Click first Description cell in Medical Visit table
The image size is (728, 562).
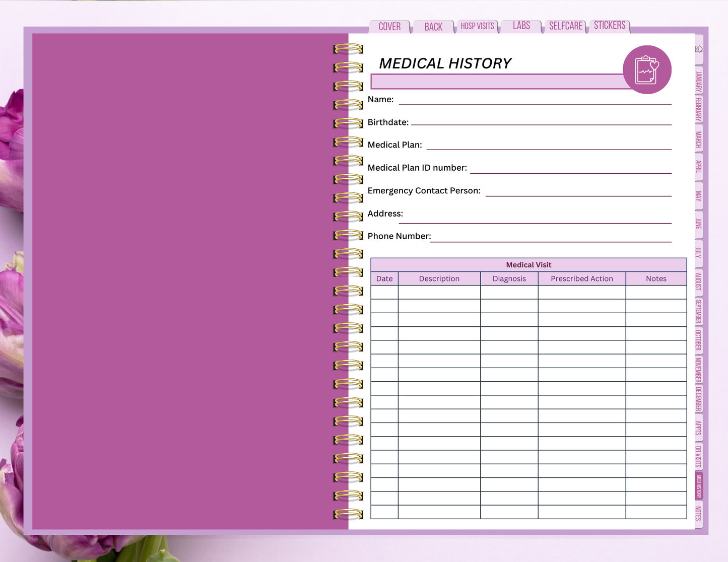(x=439, y=293)
